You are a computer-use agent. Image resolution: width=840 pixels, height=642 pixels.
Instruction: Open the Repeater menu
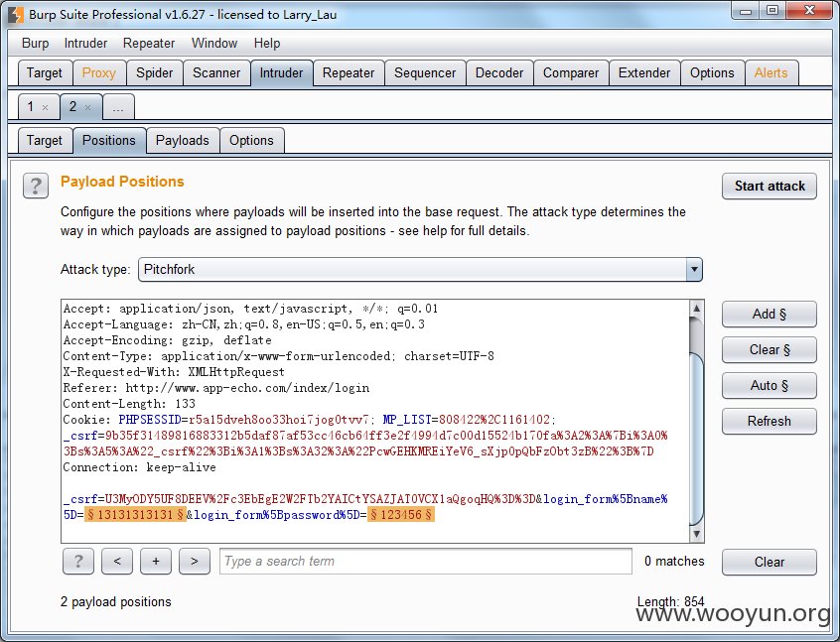149,43
